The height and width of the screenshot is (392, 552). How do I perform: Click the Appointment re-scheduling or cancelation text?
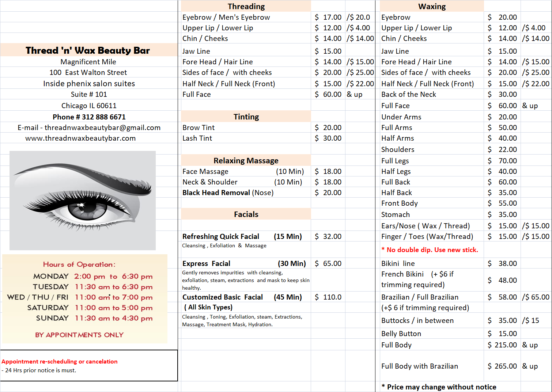pyautogui.click(x=60, y=361)
